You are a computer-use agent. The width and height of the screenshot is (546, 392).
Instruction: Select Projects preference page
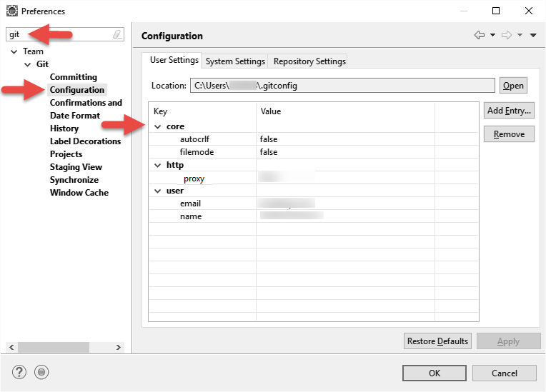(x=66, y=154)
